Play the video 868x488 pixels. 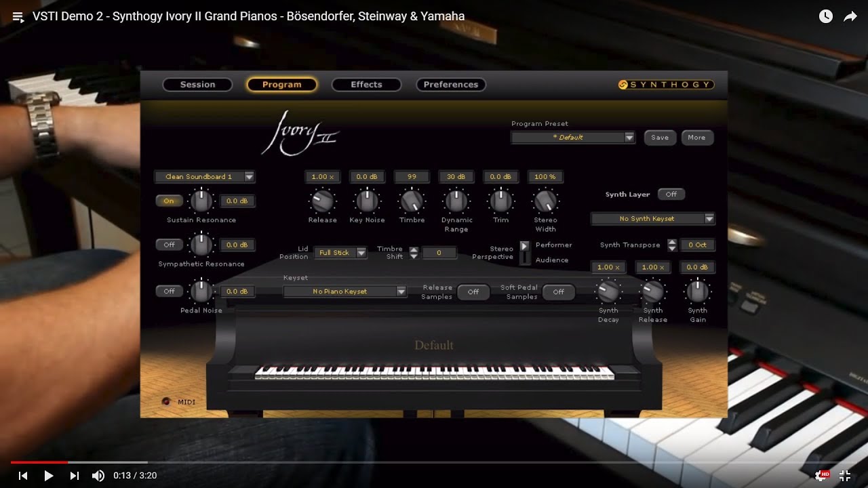tap(48, 476)
